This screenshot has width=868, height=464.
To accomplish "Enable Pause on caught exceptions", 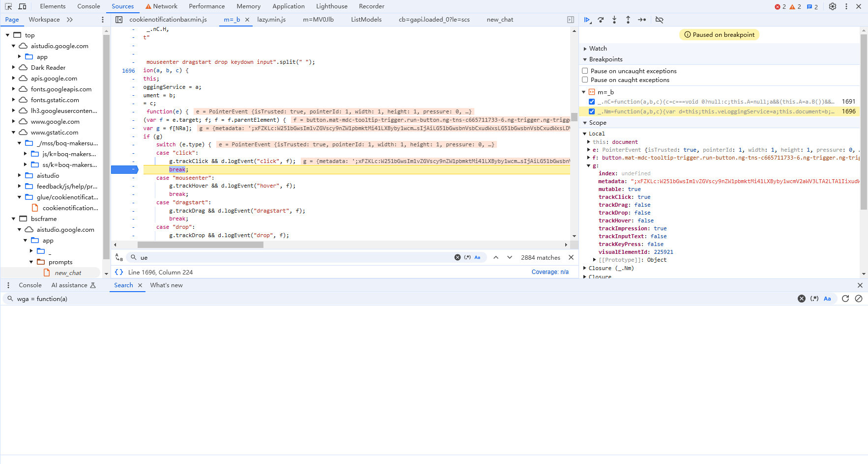I will coord(585,80).
